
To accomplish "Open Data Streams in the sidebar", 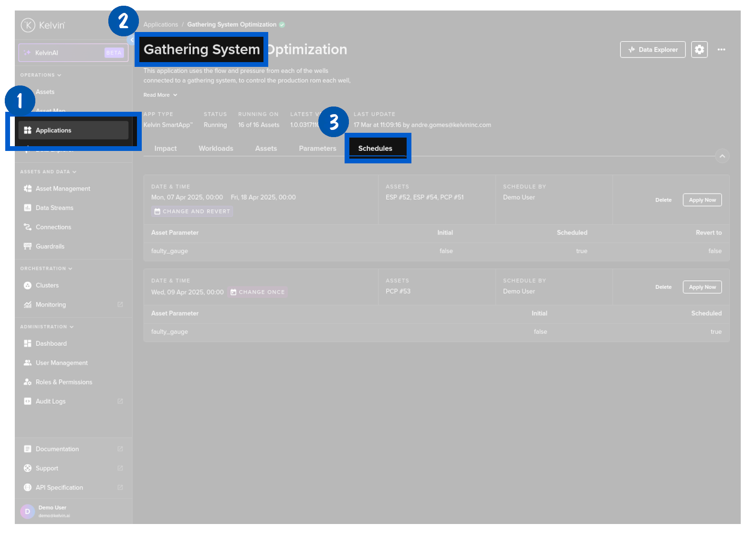I will click(54, 208).
